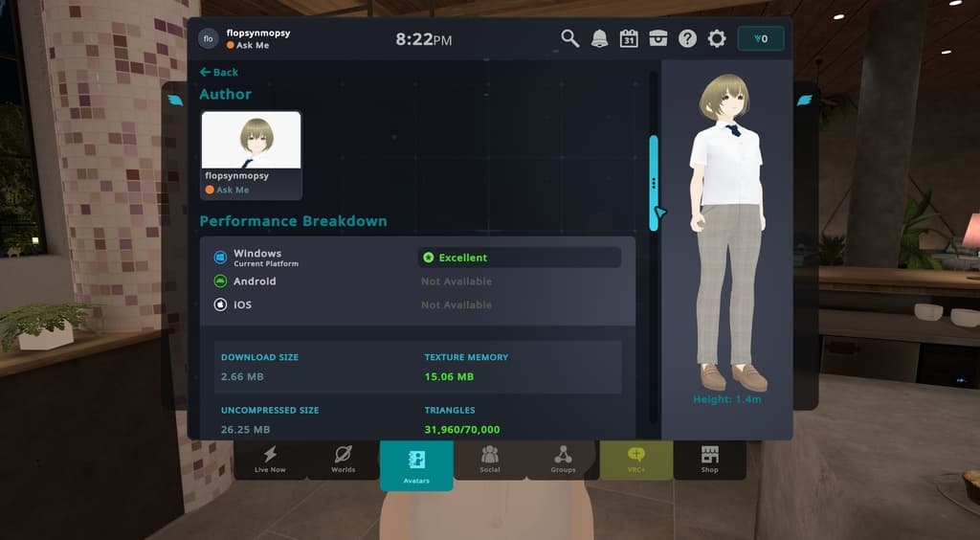The image size is (980, 540).
Task: Open the Groups tab
Action: coord(563,460)
